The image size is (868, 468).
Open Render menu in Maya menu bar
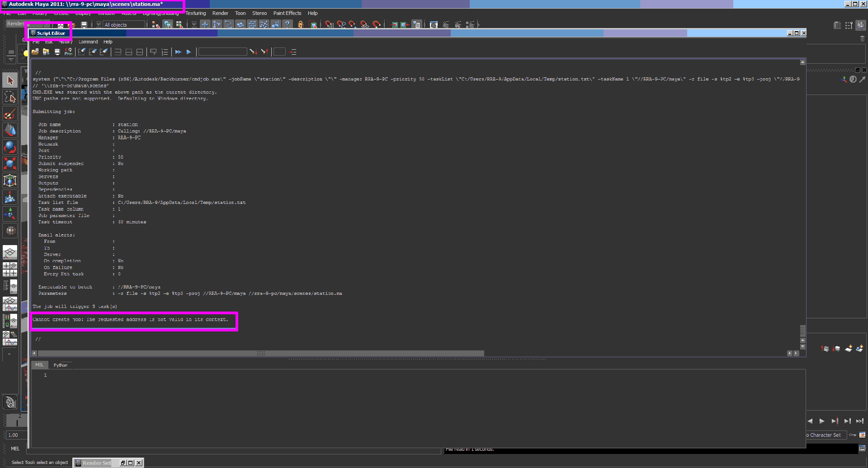point(220,13)
